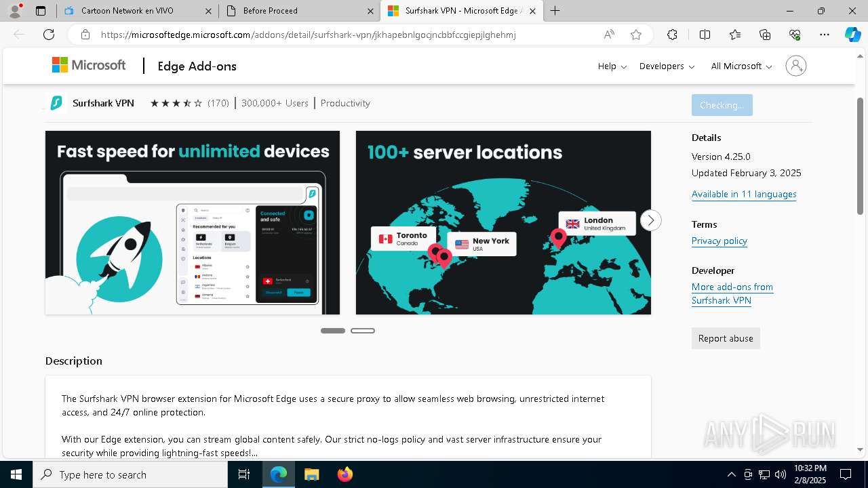The height and width of the screenshot is (488, 868).
Task: Open the browser profile icon
Action: click(15, 11)
